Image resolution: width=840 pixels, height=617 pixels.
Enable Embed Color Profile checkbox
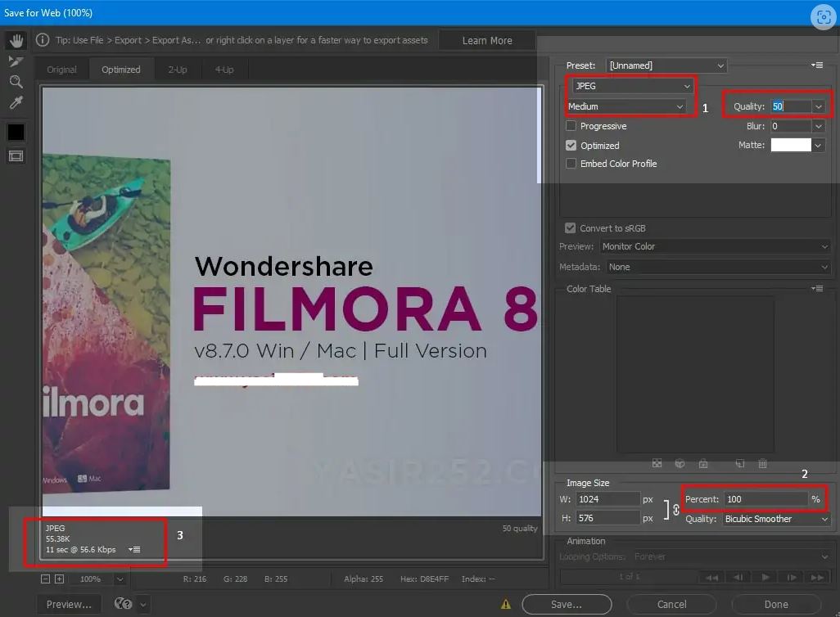click(x=571, y=164)
